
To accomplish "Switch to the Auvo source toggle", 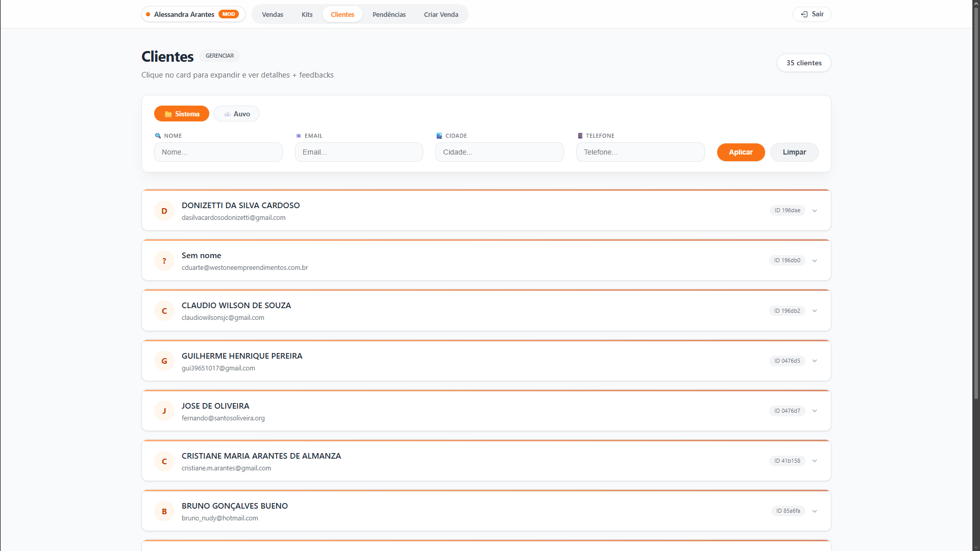I will click(236, 114).
